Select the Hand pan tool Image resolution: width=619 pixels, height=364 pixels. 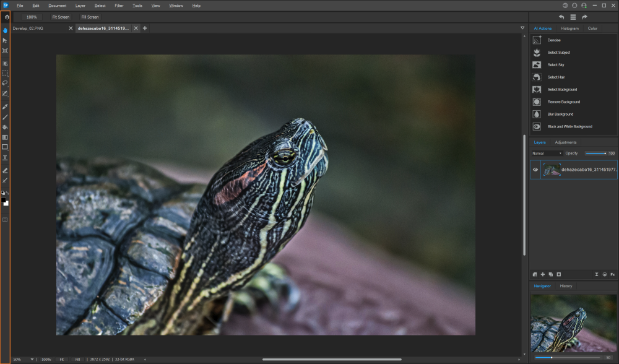point(5,30)
